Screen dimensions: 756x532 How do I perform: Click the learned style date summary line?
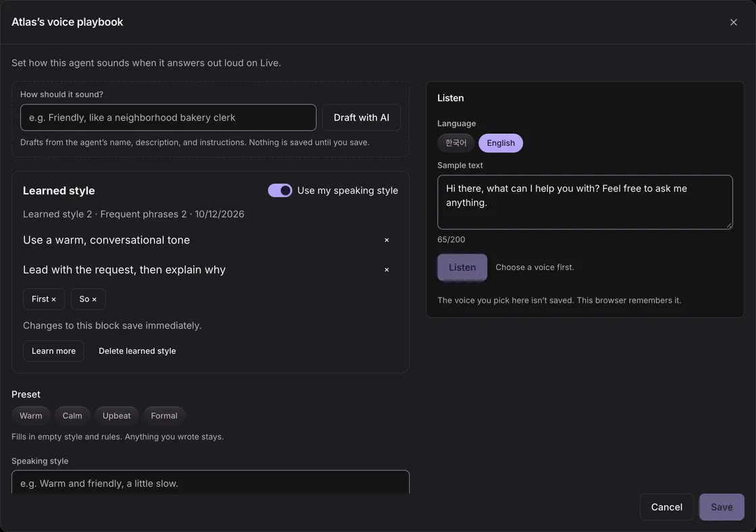(134, 214)
